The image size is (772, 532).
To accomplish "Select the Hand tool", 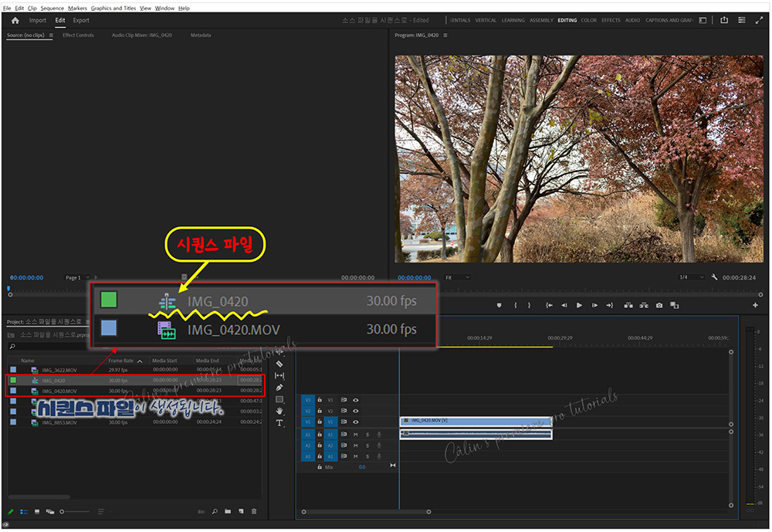I will click(279, 411).
